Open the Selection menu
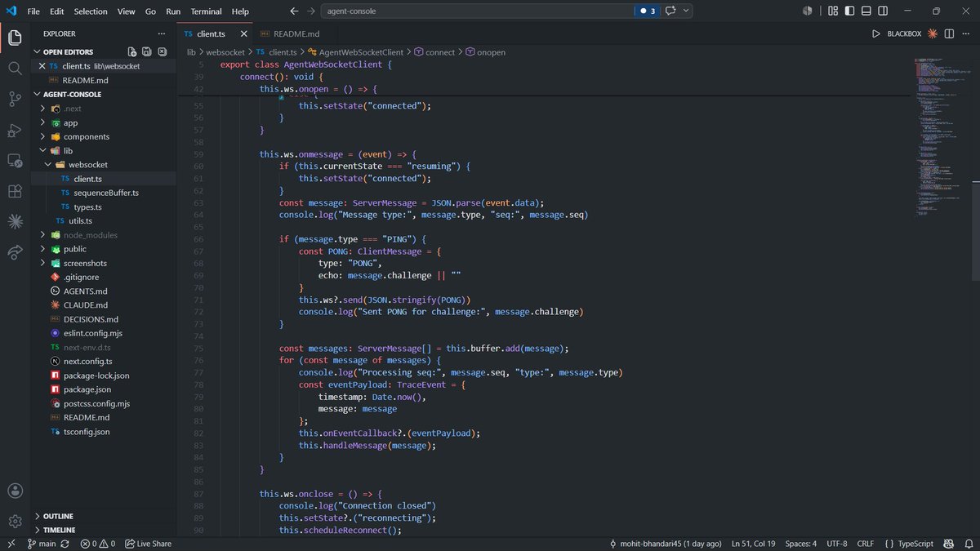980x551 pixels. (x=90, y=11)
